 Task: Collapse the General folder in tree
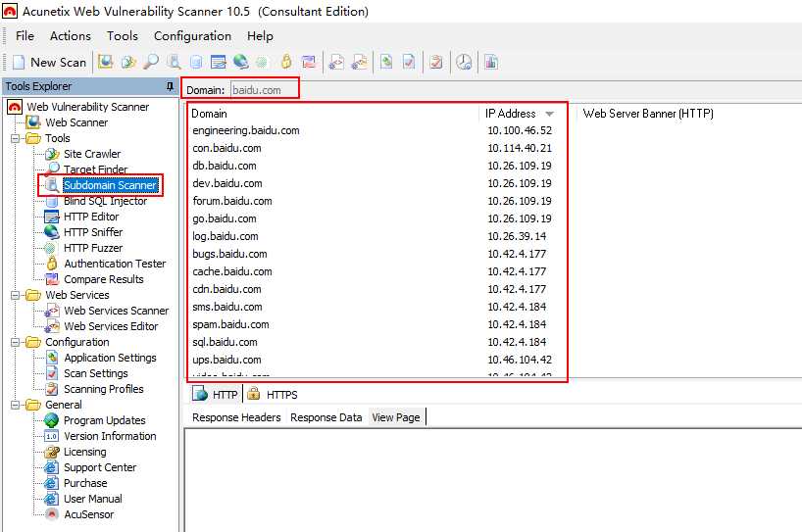tap(16, 406)
